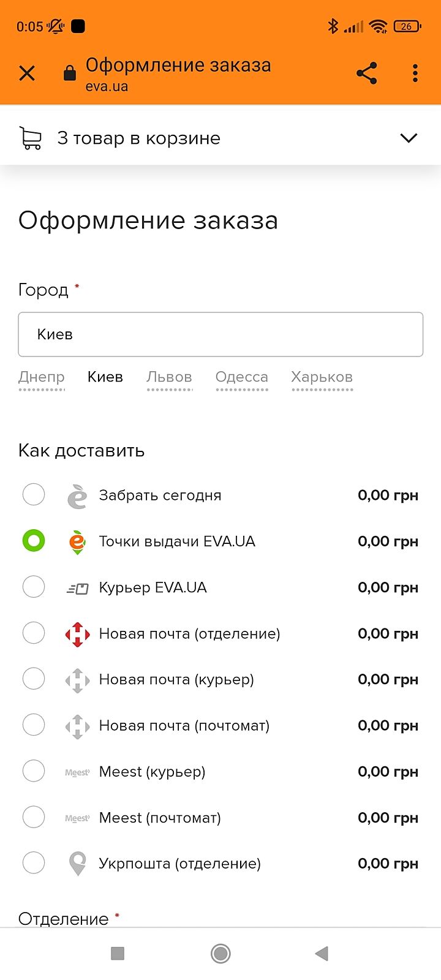The image size is (441, 980).
Task: Click the Город city input field
Action: click(x=221, y=334)
